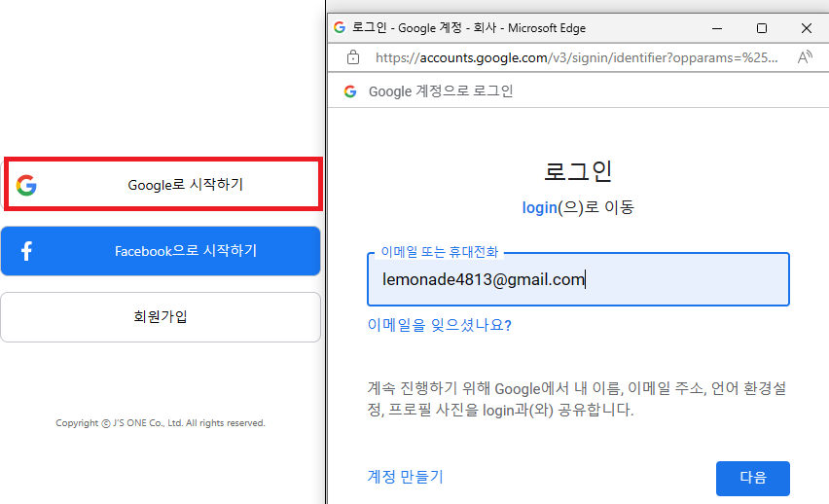
Task: Click the accounts.google.com URL in the address bar
Action: [576, 57]
